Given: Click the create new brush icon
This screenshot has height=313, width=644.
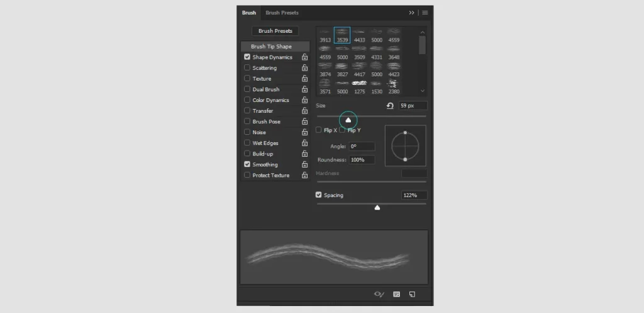Looking at the screenshot, I should (413, 293).
